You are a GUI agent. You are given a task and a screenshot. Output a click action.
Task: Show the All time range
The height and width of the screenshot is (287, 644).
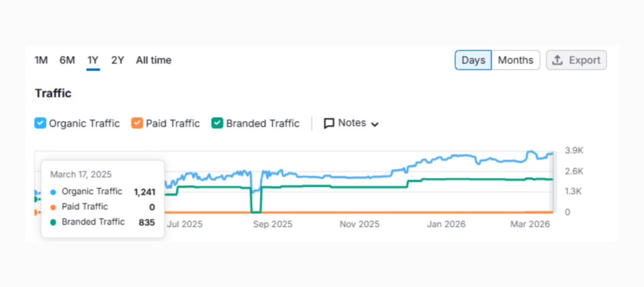[x=153, y=60]
